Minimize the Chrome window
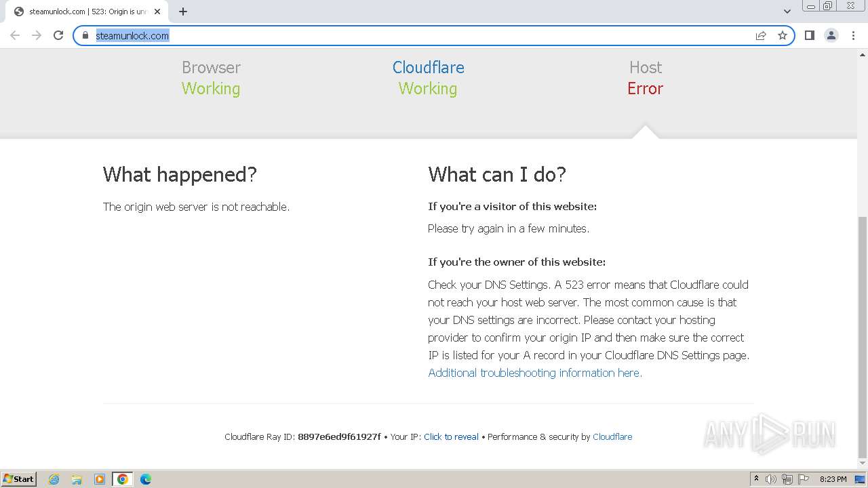 (810, 6)
